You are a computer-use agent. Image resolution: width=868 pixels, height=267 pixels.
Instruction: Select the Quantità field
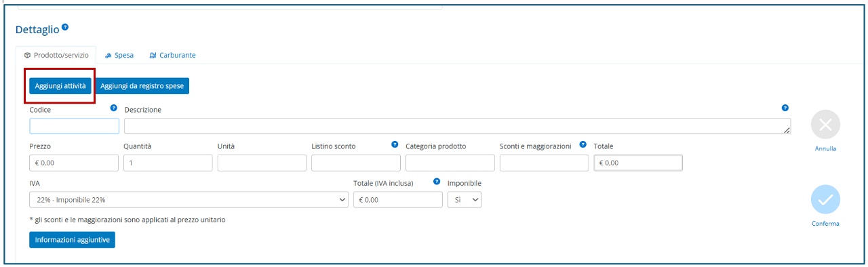click(x=168, y=163)
